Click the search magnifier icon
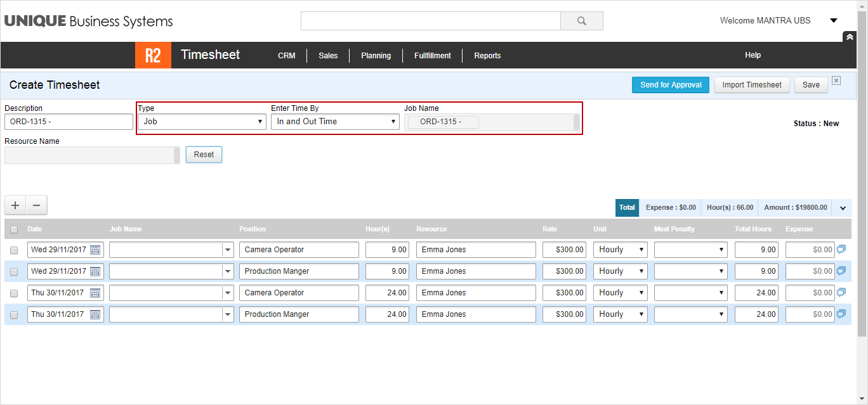 [581, 21]
